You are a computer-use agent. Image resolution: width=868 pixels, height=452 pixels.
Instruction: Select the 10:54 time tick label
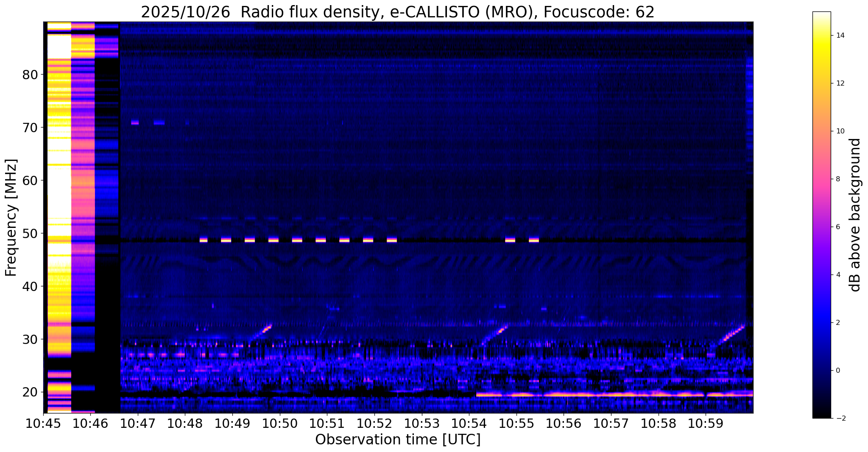pyautogui.click(x=469, y=424)
